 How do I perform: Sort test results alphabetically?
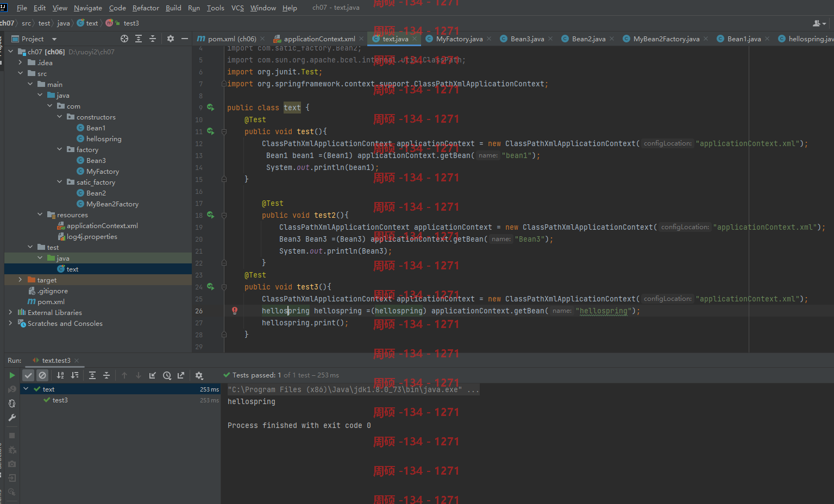pyautogui.click(x=60, y=375)
